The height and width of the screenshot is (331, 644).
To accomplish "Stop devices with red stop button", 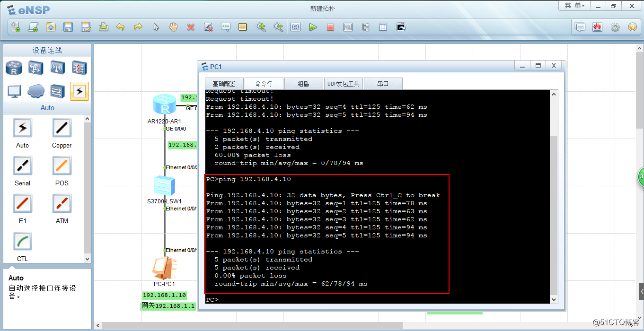I will [331, 27].
